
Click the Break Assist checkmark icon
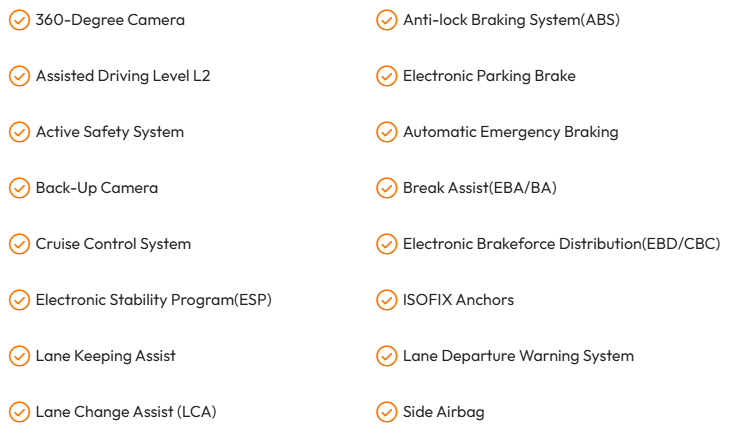tap(387, 188)
